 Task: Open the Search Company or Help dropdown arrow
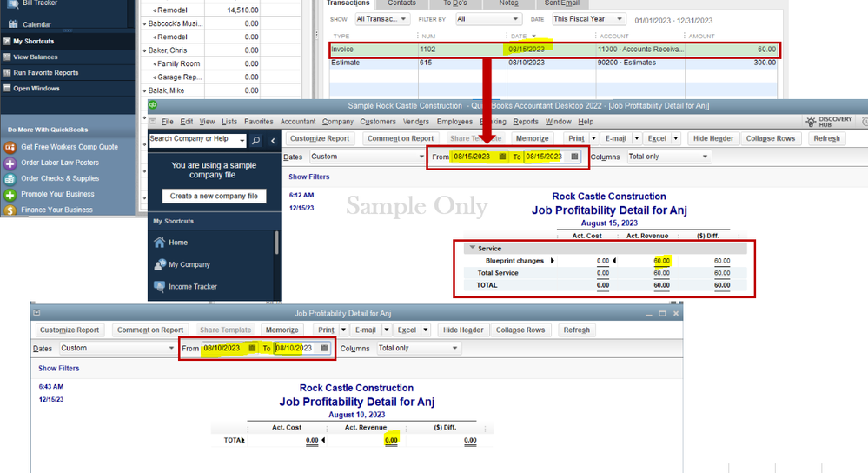click(x=242, y=141)
